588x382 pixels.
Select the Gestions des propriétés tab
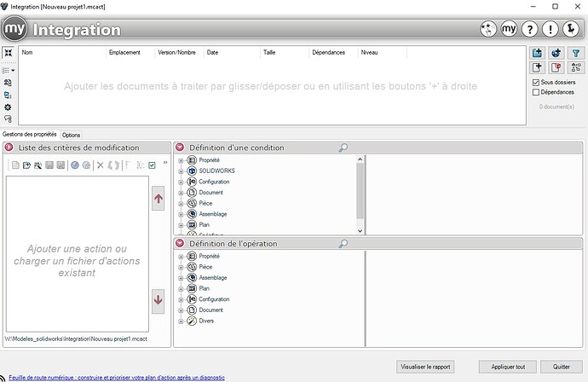[29, 135]
